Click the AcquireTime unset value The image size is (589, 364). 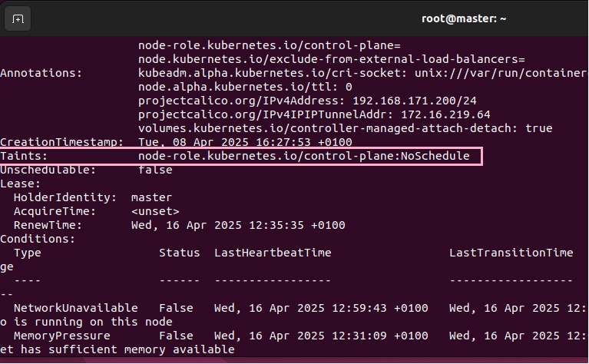tap(155, 211)
